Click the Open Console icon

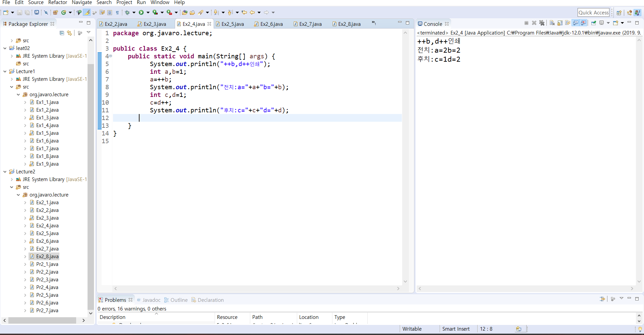[x=616, y=23]
